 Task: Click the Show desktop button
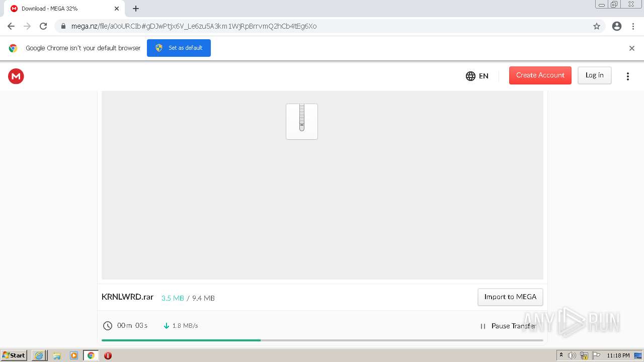(638, 355)
